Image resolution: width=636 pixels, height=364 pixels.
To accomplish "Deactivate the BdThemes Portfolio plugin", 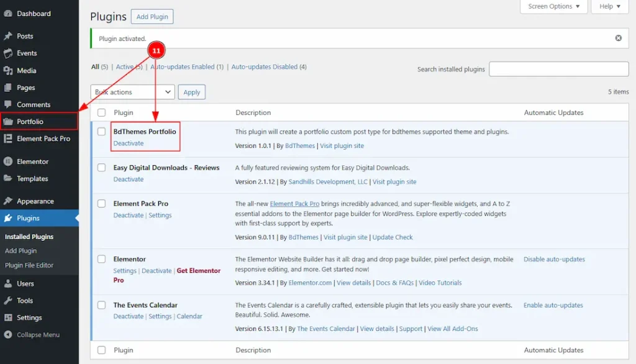I will [x=128, y=143].
